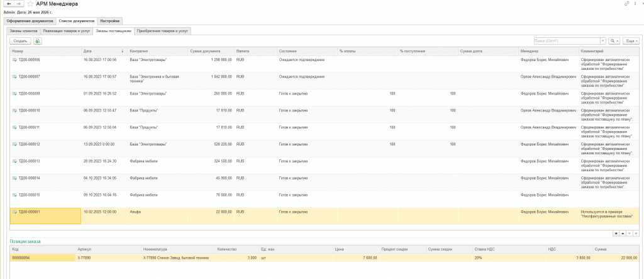The image size is (644, 279).
Task: Select the VAT rate cell 20%
Action: (509, 258)
